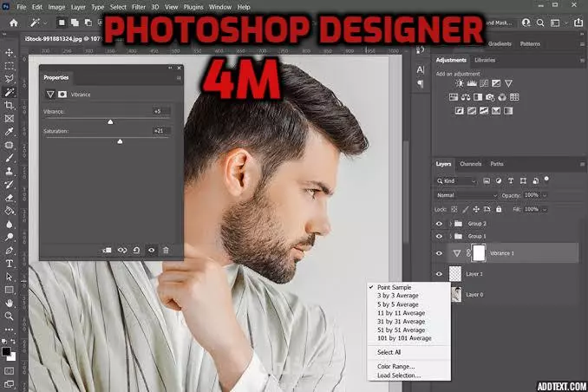Select the Magic Wand tool
Viewport: 588px width, 392px height.
pos(9,92)
